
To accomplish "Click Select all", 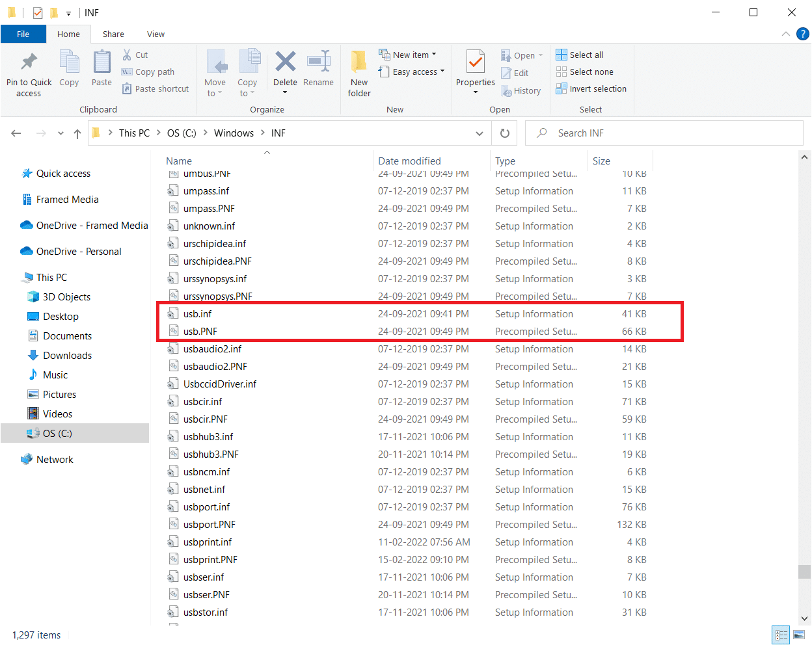I will pyautogui.click(x=580, y=55).
